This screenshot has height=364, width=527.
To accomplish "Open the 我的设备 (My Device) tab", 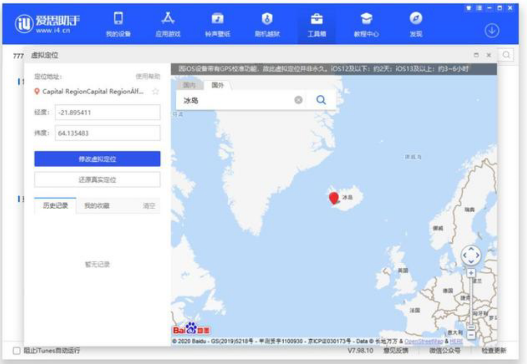I will tap(118, 24).
